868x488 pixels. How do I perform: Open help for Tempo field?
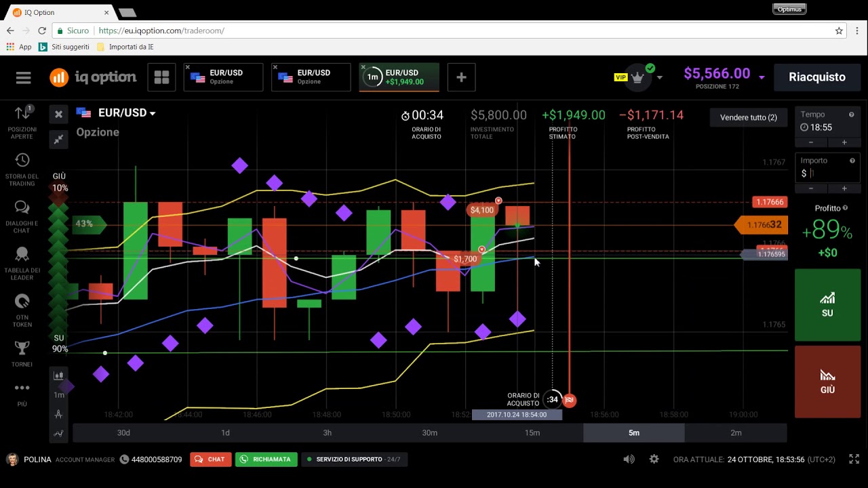coord(852,115)
